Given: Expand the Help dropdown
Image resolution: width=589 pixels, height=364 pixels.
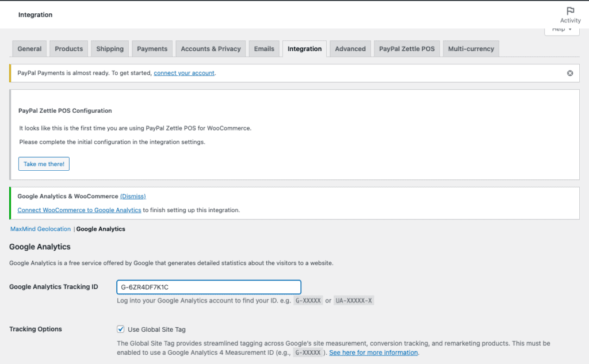Looking at the screenshot, I should click(x=562, y=30).
